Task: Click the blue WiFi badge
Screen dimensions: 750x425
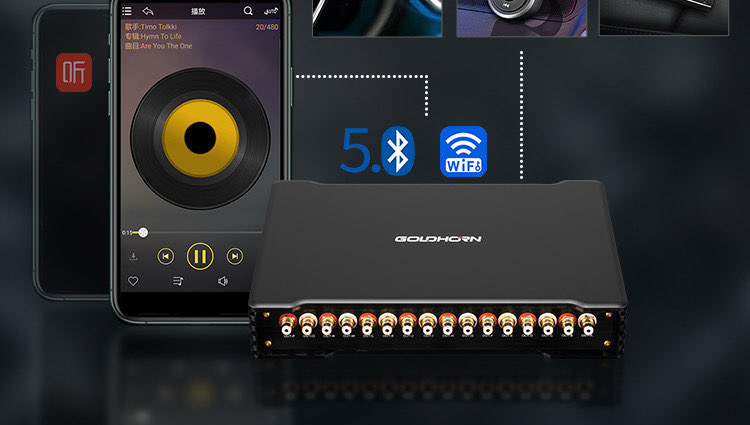Action: coord(463,152)
